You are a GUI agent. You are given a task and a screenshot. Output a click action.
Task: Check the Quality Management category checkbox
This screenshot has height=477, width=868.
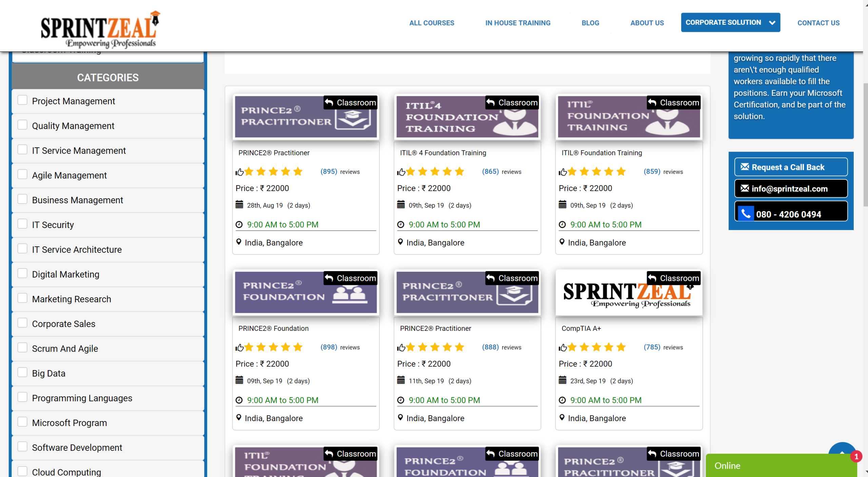[x=22, y=125]
